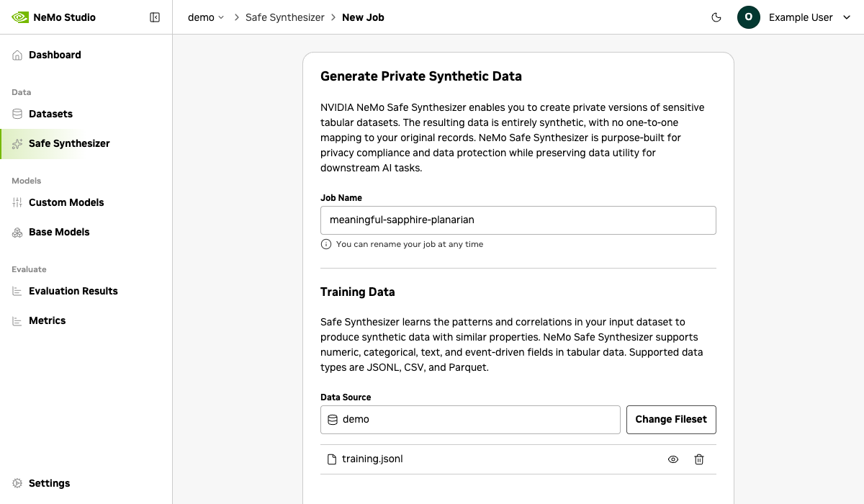Open Dashboard from the sidebar
The image size is (864, 504).
pyautogui.click(x=55, y=55)
